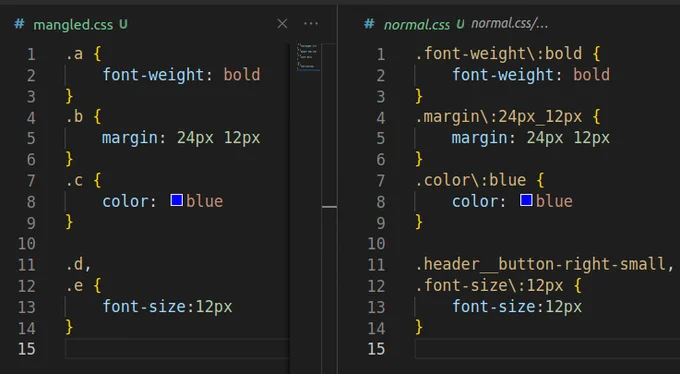This screenshot has width=680, height=374.
Task: Switch to the normal.css tab
Action: (417, 25)
